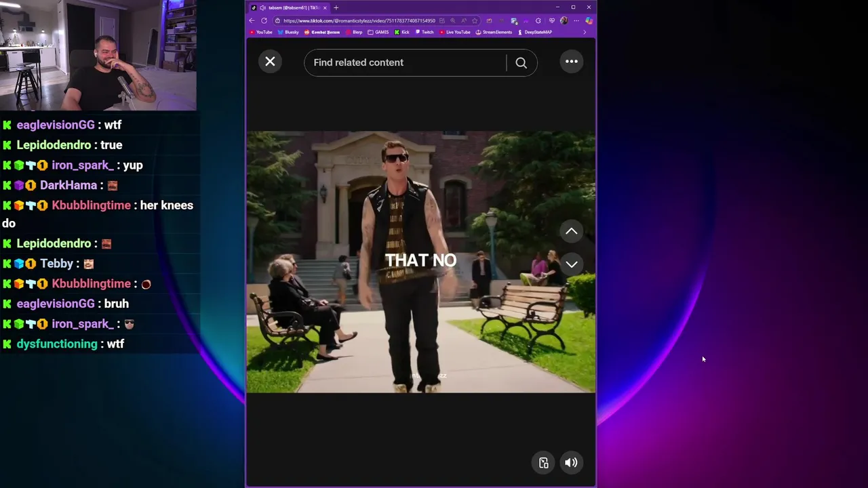Open browser settings and more menu

point(576,20)
